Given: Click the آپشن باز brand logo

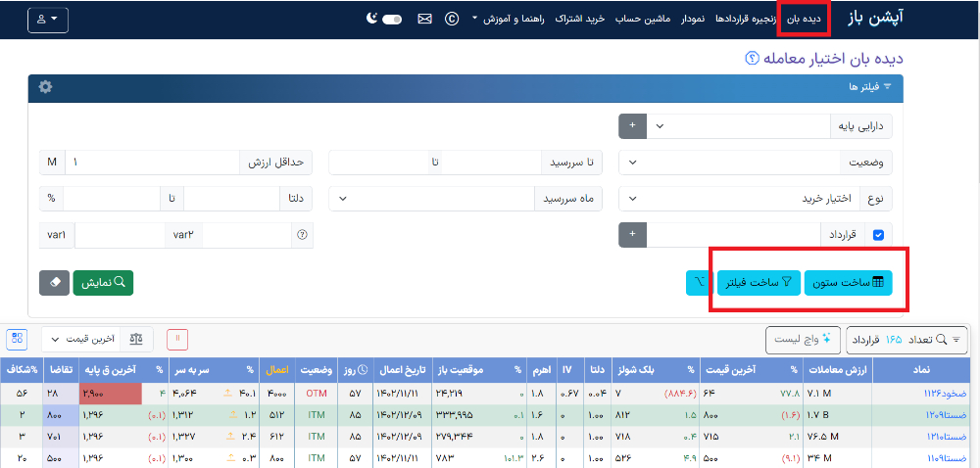Looking at the screenshot, I should coord(875,19).
